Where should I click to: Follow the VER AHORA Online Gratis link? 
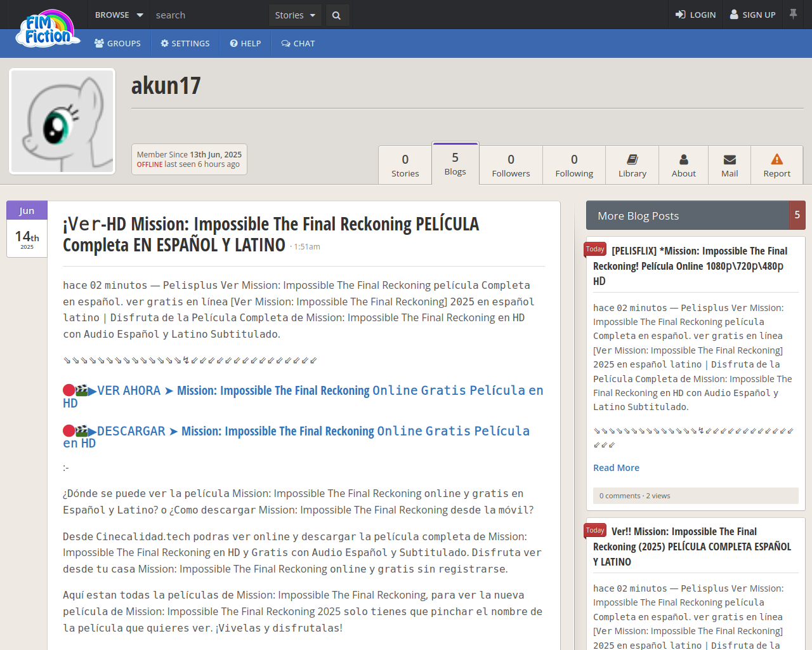pos(303,396)
